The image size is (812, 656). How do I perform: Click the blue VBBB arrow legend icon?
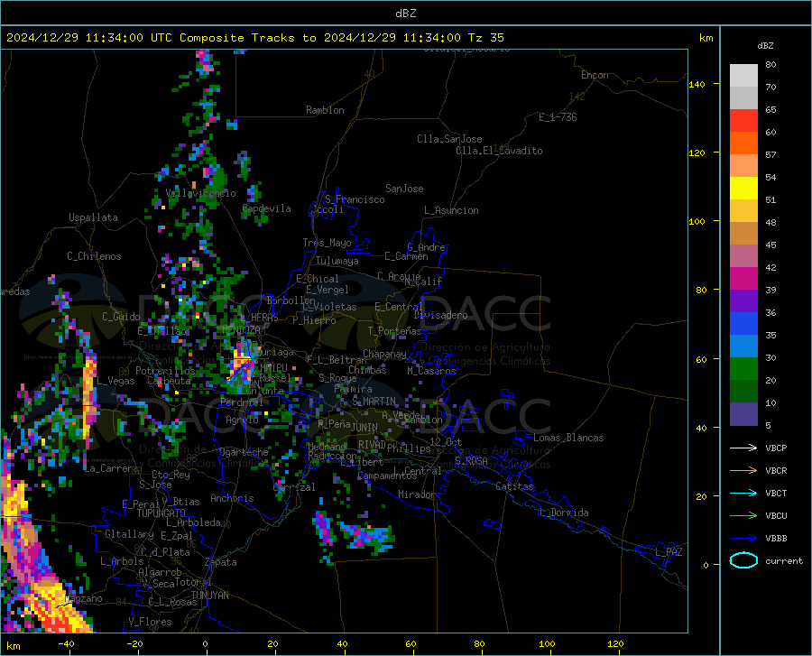point(743,538)
